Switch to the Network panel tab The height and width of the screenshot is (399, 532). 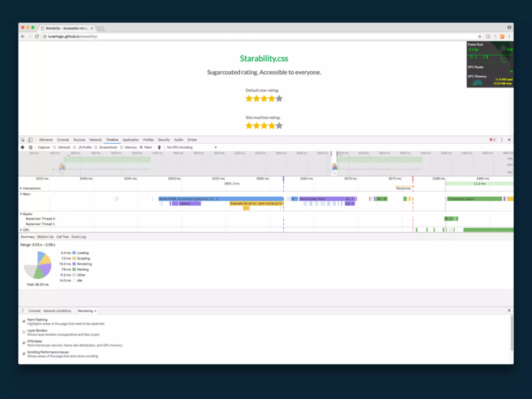[x=95, y=140]
